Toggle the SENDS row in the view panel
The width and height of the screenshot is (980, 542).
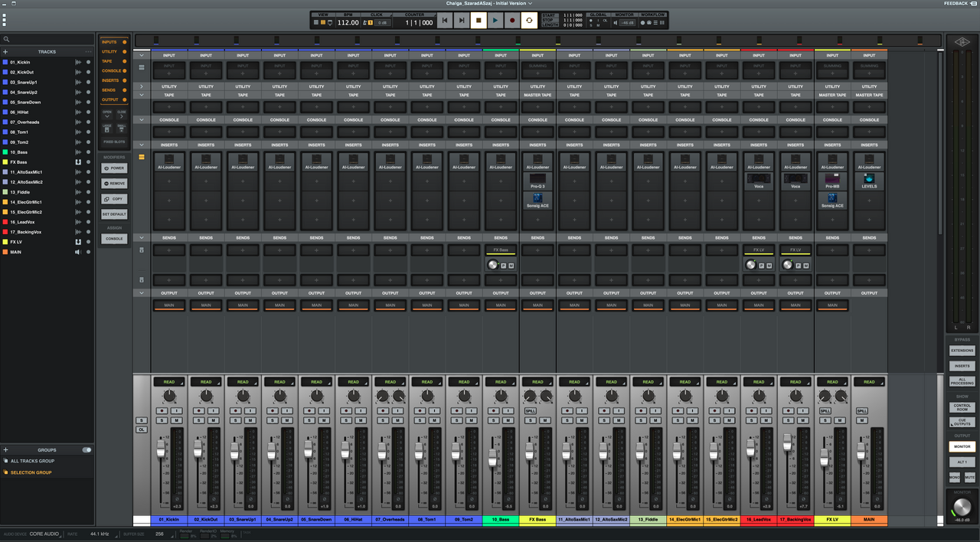tap(114, 90)
